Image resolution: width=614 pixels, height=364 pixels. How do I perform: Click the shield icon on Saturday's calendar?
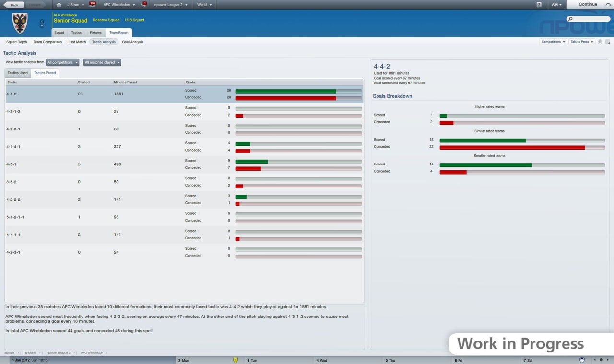[582, 360]
